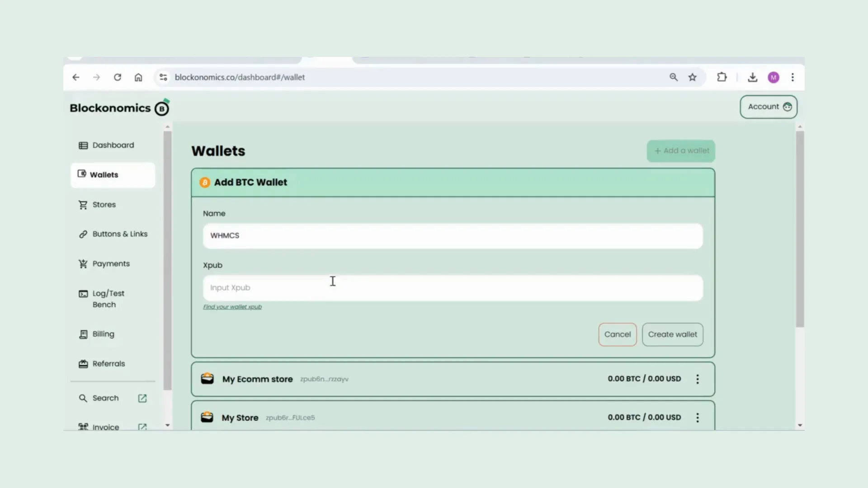Click the Billing sidebar icon
Viewport: 868px width, 488px height.
pyautogui.click(x=83, y=333)
